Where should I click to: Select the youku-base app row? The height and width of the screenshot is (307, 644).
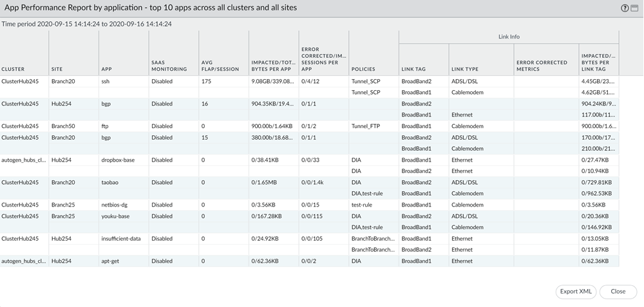[115, 216]
